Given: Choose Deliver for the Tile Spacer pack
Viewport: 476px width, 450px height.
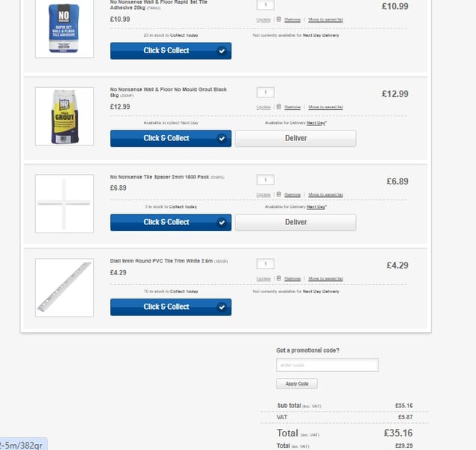Looking at the screenshot, I should pos(295,222).
